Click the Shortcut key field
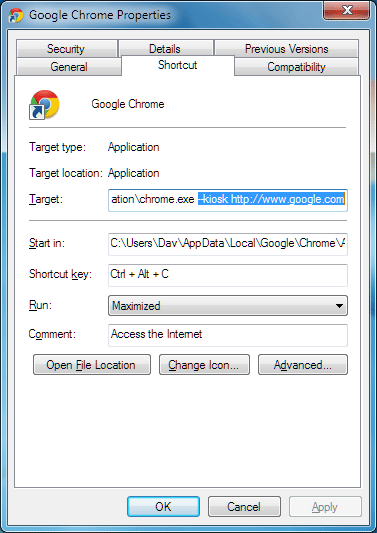This screenshot has width=377, height=533. click(228, 275)
